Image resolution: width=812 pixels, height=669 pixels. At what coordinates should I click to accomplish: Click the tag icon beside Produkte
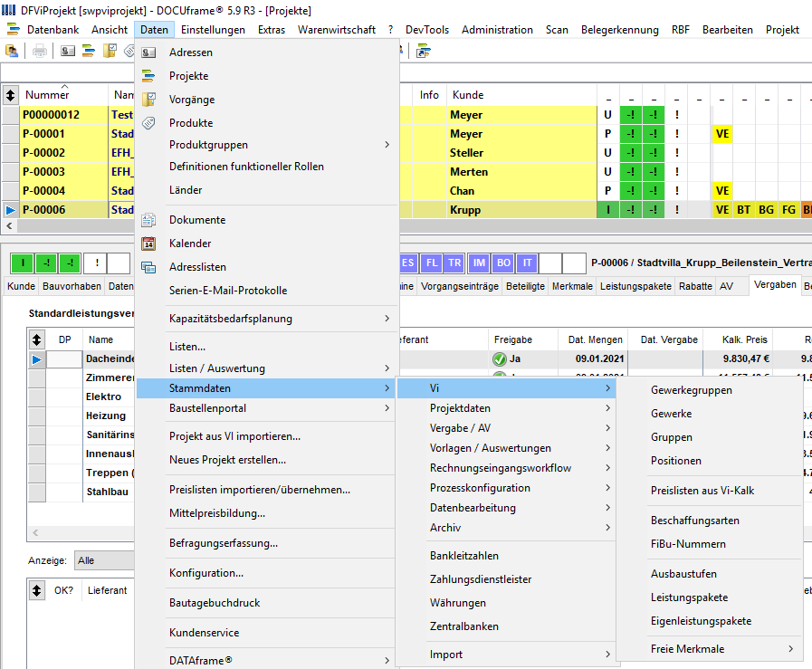point(148,123)
